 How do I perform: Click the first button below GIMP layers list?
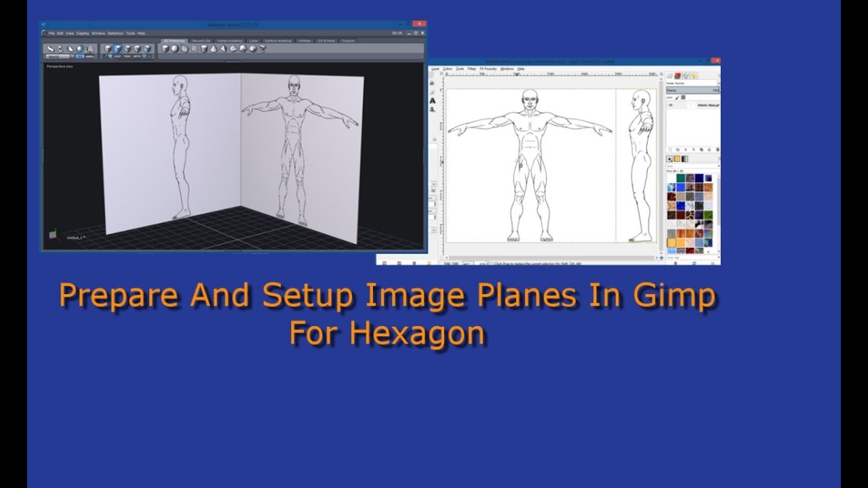click(x=670, y=150)
